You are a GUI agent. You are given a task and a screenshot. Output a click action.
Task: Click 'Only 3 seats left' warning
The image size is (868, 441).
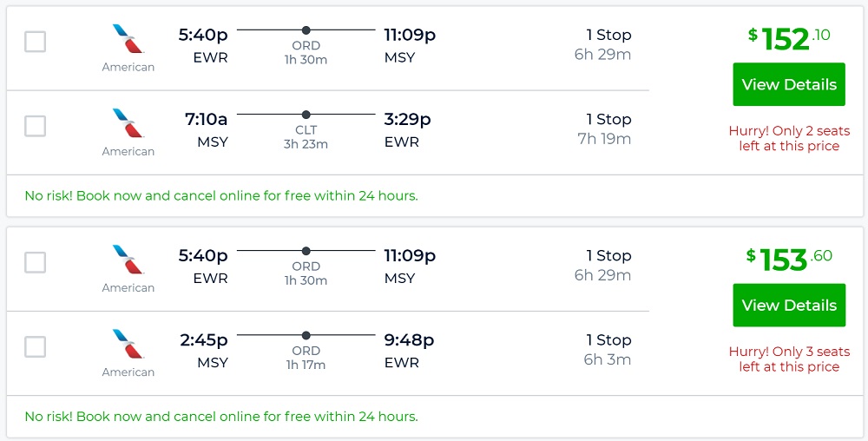coord(789,359)
